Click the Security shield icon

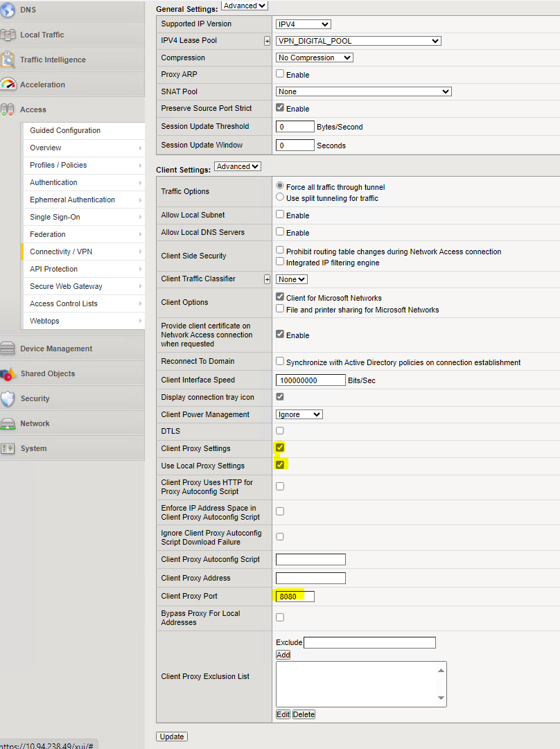click(x=8, y=399)
